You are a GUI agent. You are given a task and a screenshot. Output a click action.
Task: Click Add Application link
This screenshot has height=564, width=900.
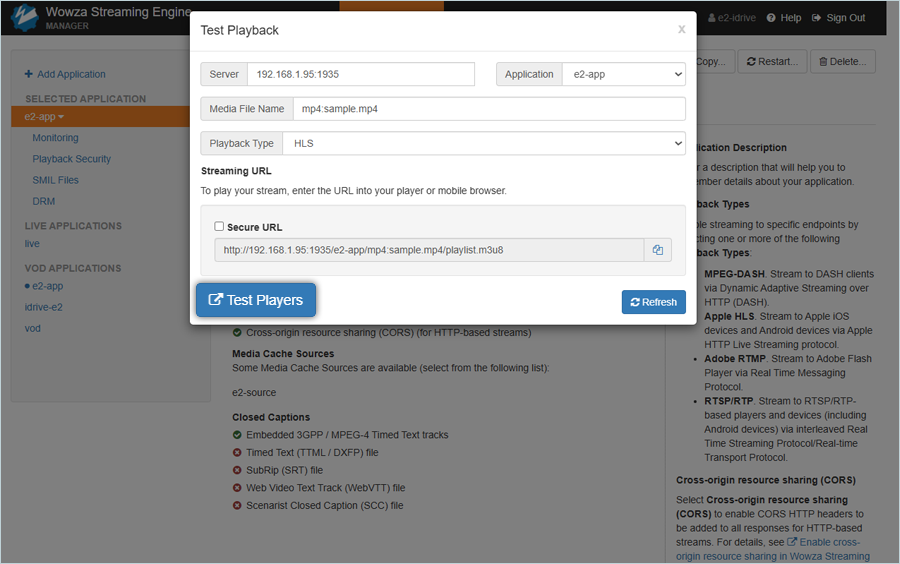point(71,74)
